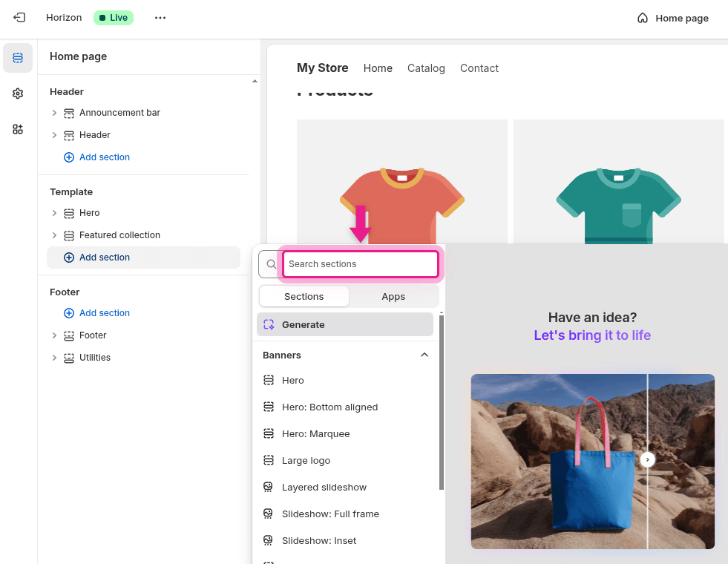The image size is (728, 564).
Task: Select the Sections tab
Action: click(x=304, y=296)
